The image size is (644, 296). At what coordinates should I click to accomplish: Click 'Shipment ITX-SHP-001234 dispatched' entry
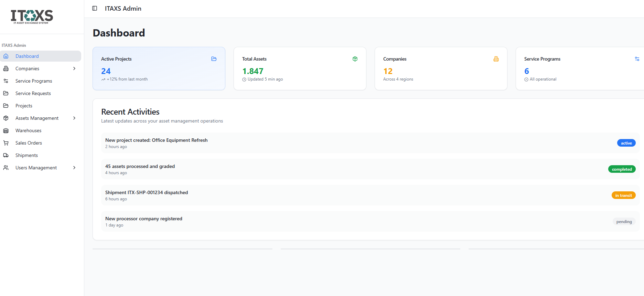tap(147, 192)
